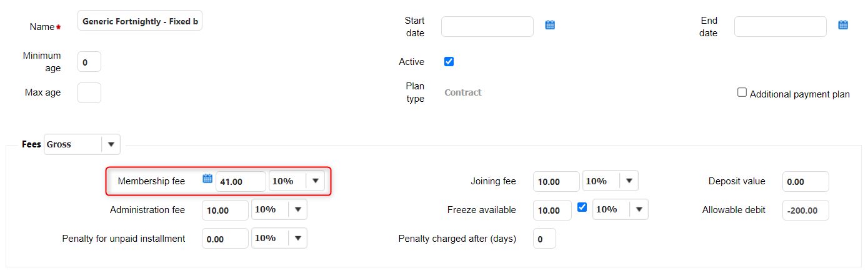This screenshot has height=273, width=868.
Task: Select the Joining fee amount field
Action: point(556,182)
